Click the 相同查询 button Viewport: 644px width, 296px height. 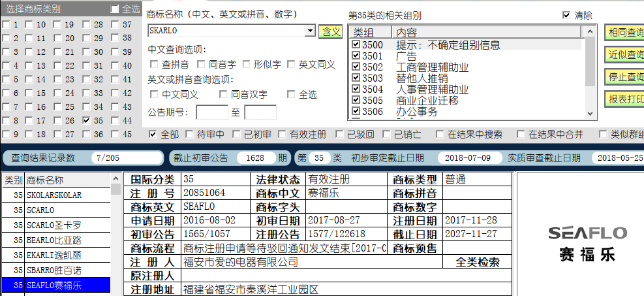click(x=624, y=33)
